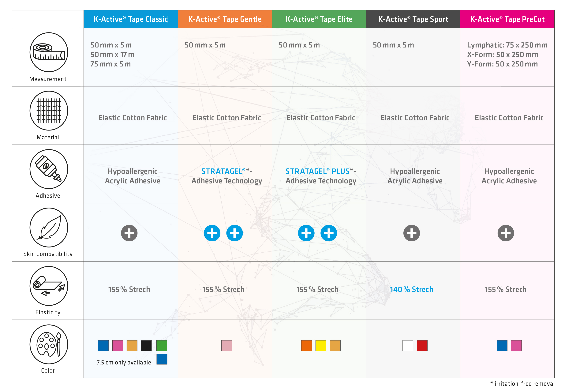Select the K-Active Tape Elite header
The width and height of the screenshot is (565, 392).
click(319, 19)
